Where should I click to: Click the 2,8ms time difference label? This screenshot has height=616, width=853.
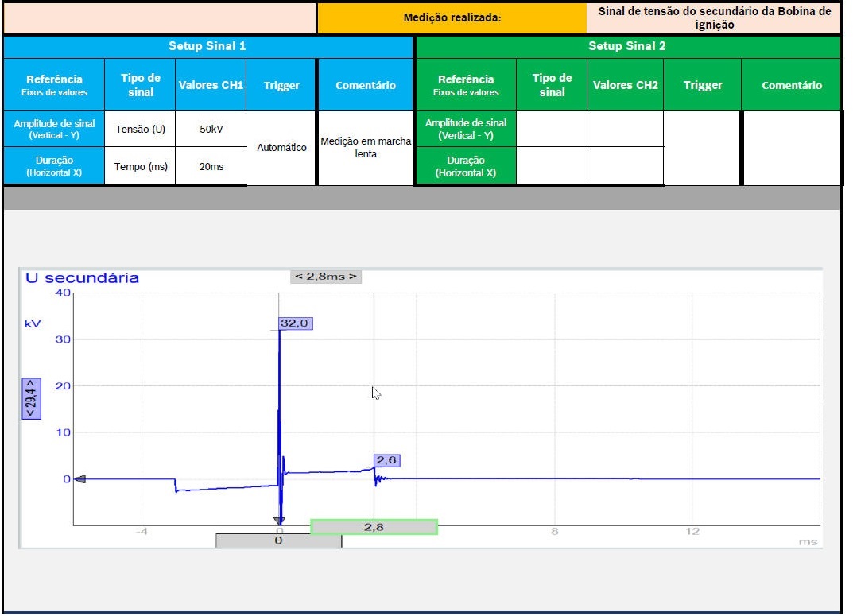326,277
